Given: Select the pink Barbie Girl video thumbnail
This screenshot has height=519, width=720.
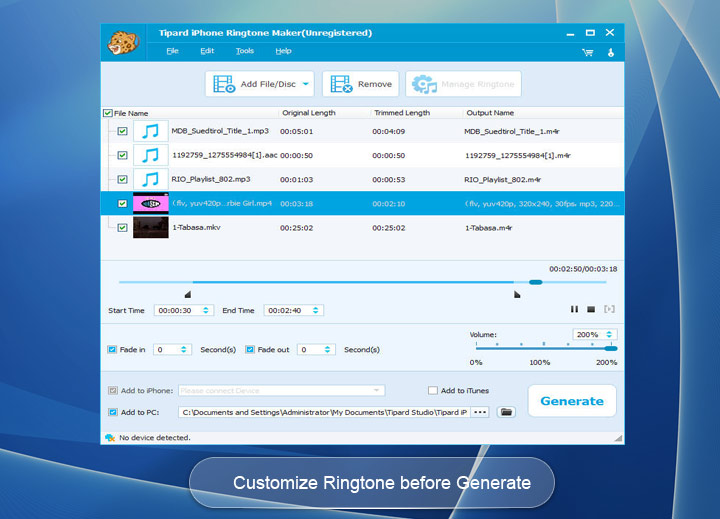Looking at the screenshot, I should pos(151,203).
